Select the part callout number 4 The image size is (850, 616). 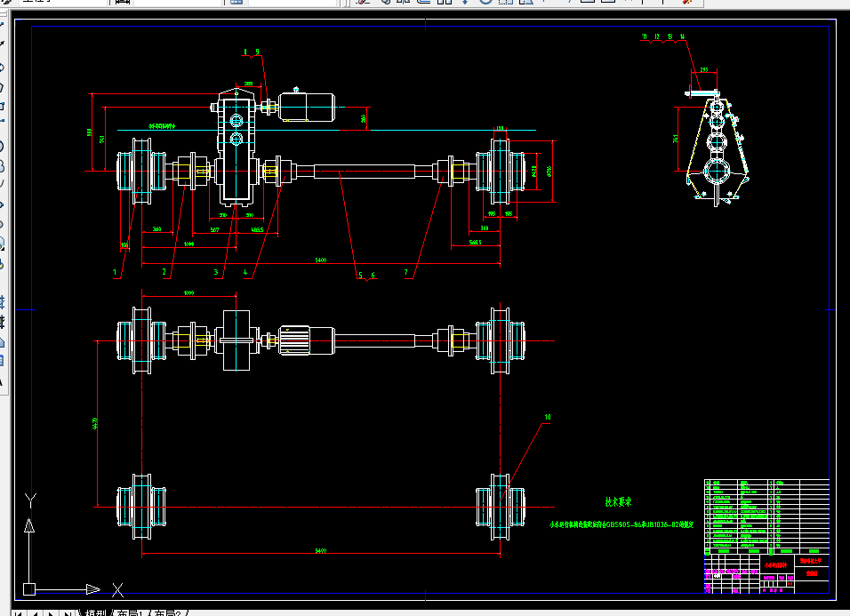point(245,272)
